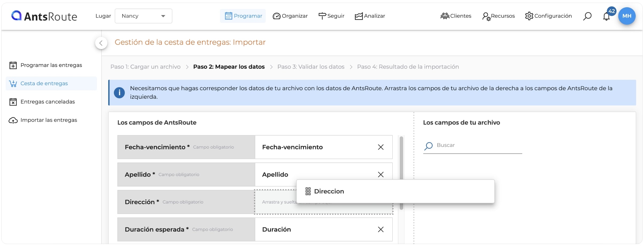The image size is (644, 246).
Task: Click the cart icon for Cesta de entregas
Action: coord(13,84)
